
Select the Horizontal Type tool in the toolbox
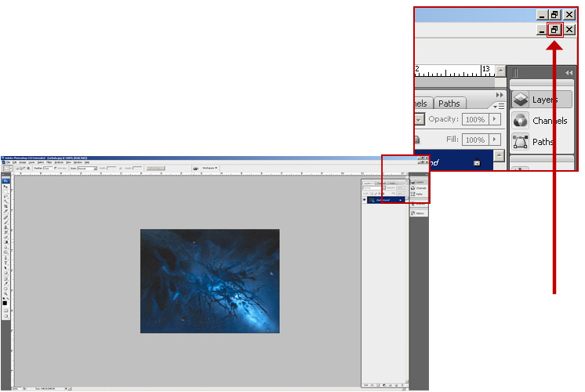click(5, 263)
